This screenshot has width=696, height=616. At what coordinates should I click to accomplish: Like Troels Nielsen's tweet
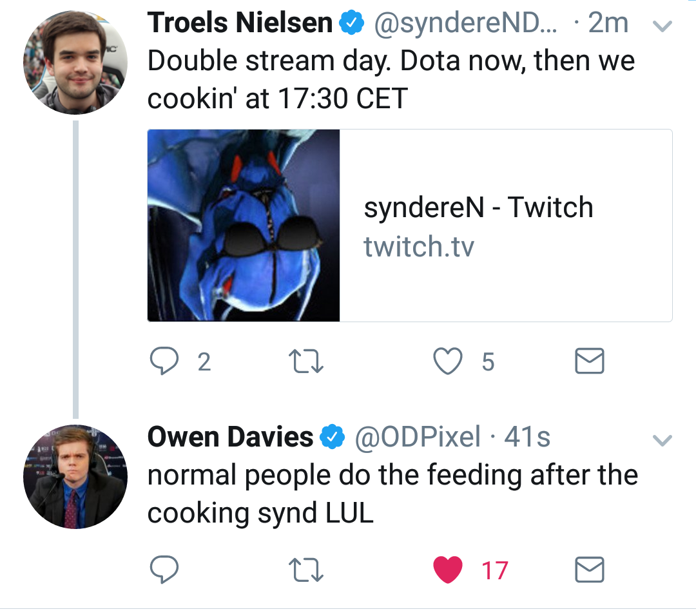pyautogui.click(x=449, y=361)
